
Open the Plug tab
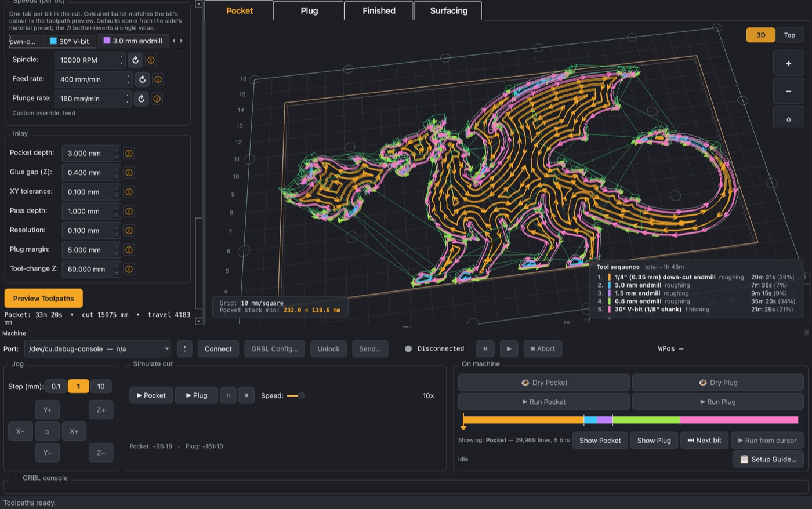(x=309, y=10)
